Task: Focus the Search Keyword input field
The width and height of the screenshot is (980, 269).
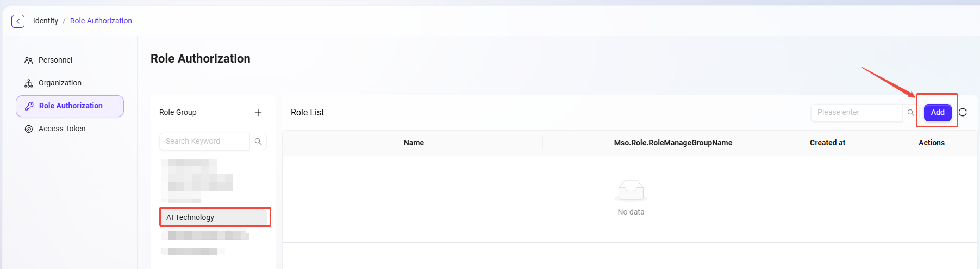Action: click(x=205, y=142)
